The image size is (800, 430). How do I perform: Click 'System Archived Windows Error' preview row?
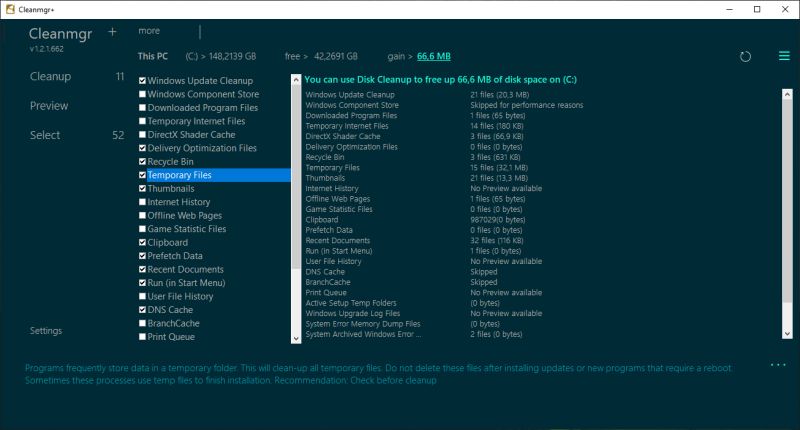363,334
